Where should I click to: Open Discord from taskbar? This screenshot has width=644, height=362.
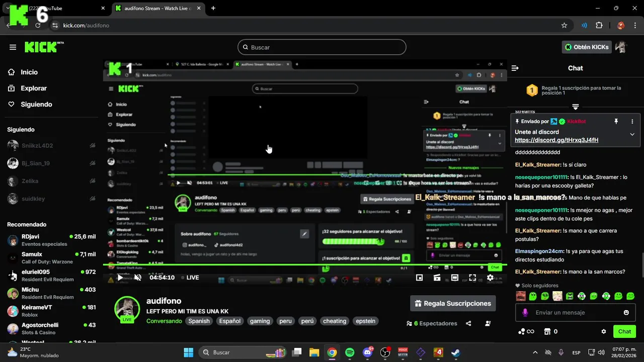[368, 352]
